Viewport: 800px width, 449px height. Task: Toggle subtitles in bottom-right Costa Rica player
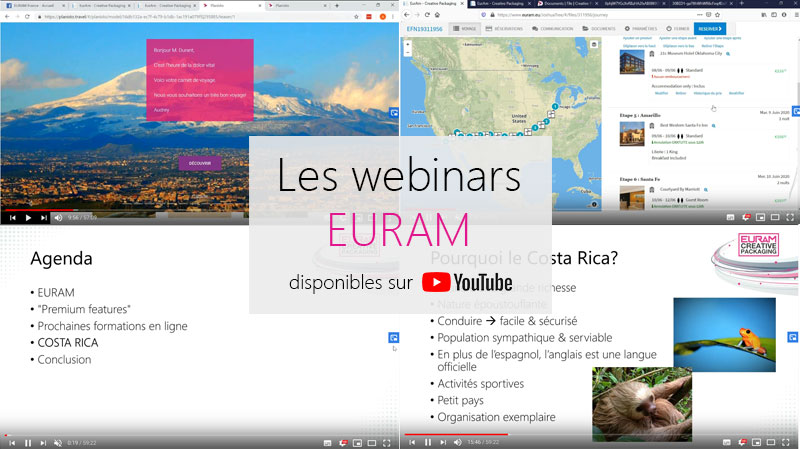point(727,442)
